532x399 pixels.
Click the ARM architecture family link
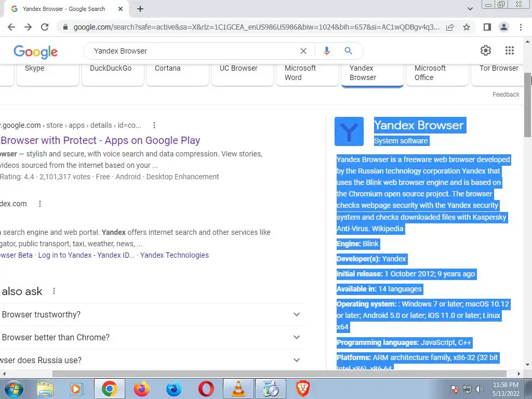click(x=411, y=357)
